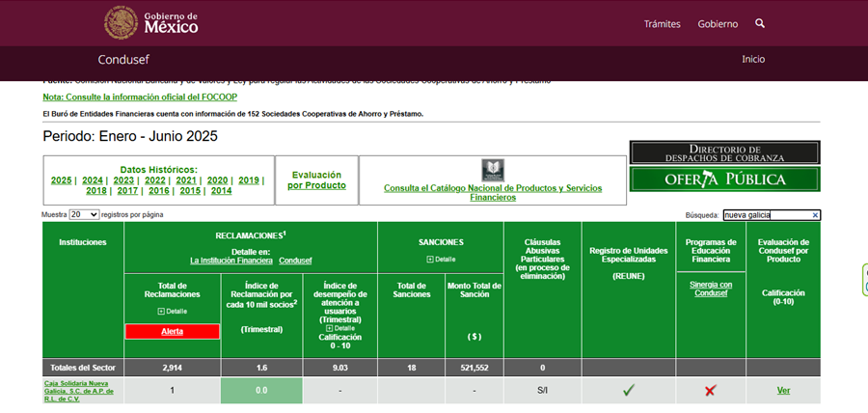Image resolution: width=868 pixels, height=413 pixels.
Task: Click red cross under Educación Financiera
Action: tap(710, 390)
